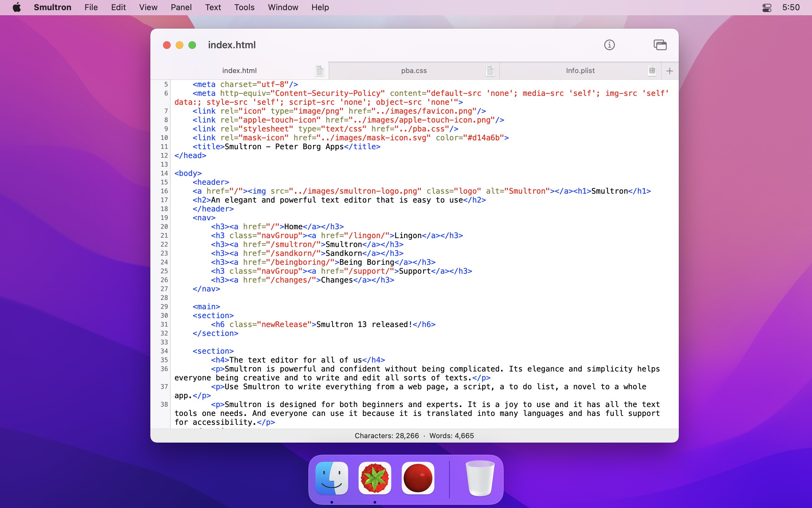Select the index.html tab
This screenshot has height=508, width=812.
tap(239, 70)
